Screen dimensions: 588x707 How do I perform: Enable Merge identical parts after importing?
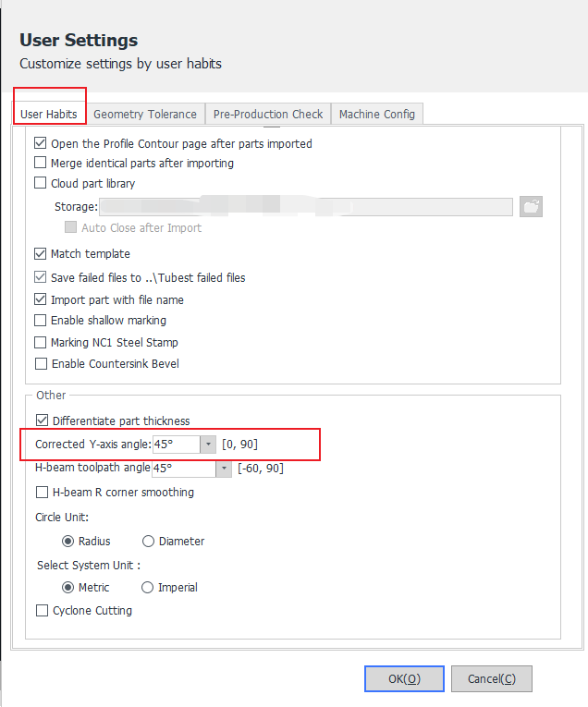pos(41,163)
